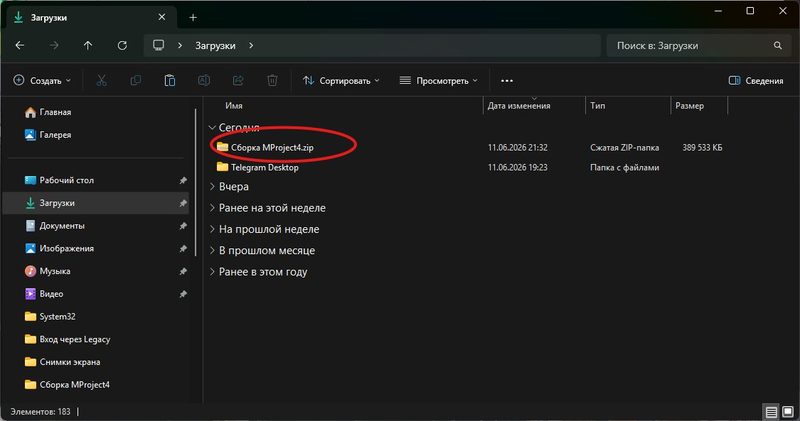Expand the Вчера group
The height and width of the screenshot is (421, 800).
[212, 187]
